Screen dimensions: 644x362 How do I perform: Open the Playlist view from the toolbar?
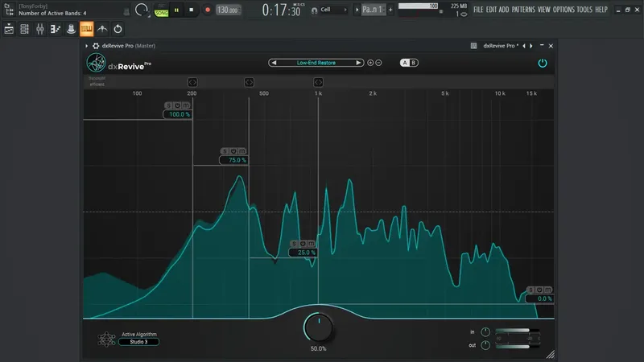point(9,29)
